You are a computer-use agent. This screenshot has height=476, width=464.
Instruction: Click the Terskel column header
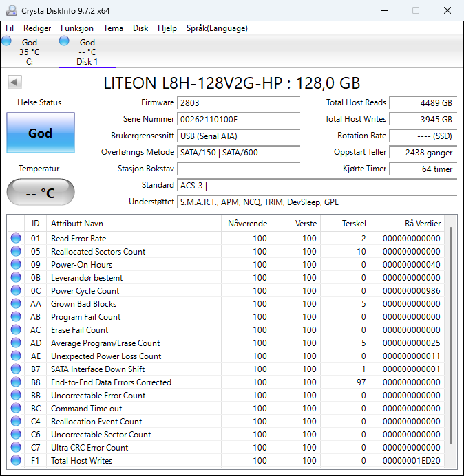pyautogui.click(x=345, y=224)
